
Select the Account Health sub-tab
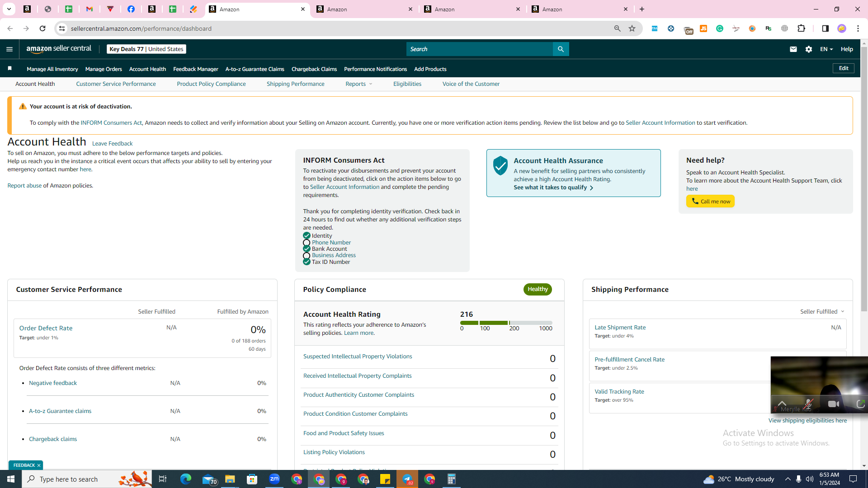[x=35, y=84]
